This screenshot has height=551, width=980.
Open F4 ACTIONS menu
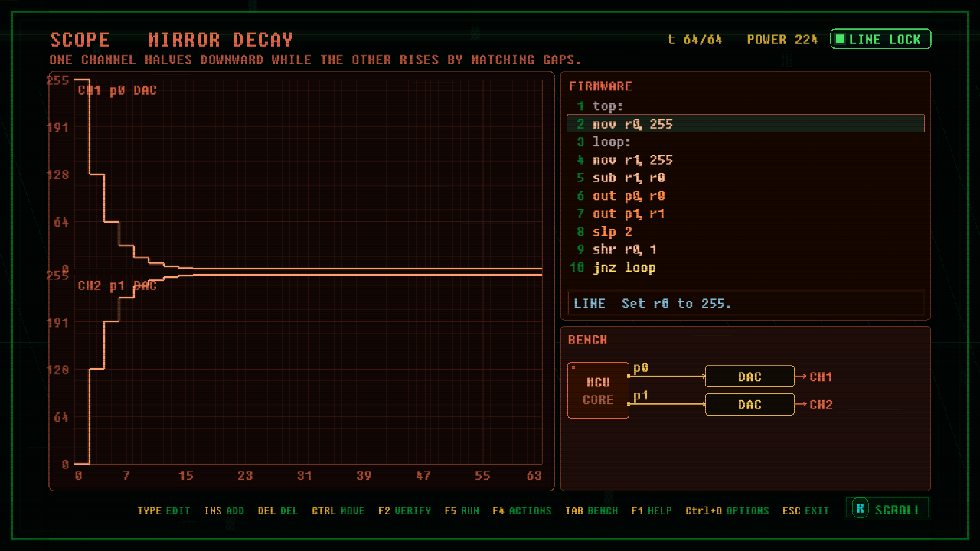(522, 510)
